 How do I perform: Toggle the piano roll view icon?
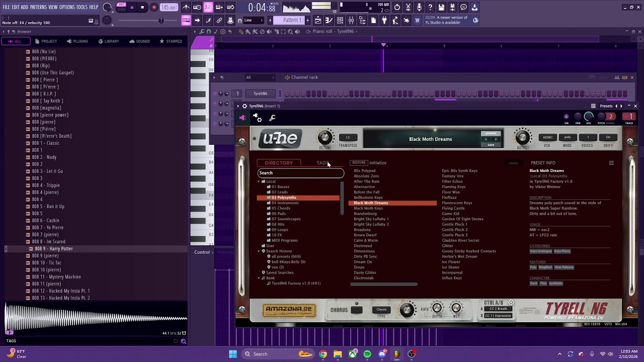point(329,20)
